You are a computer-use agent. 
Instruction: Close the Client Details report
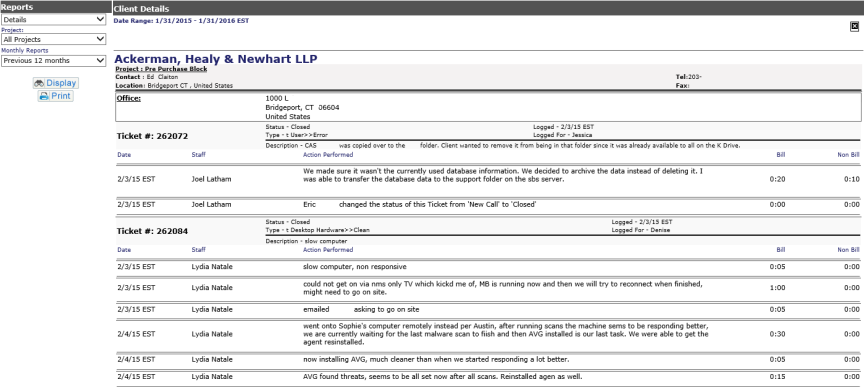tap(855, 26)
